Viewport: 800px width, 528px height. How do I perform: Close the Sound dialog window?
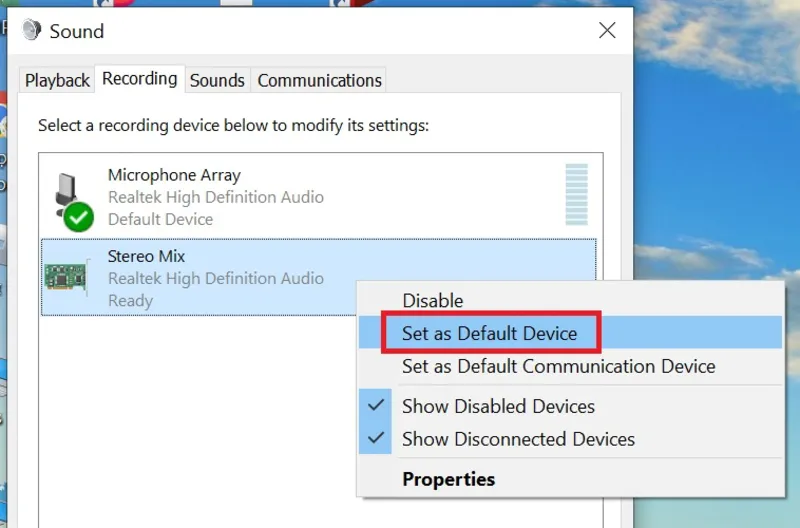607,31
